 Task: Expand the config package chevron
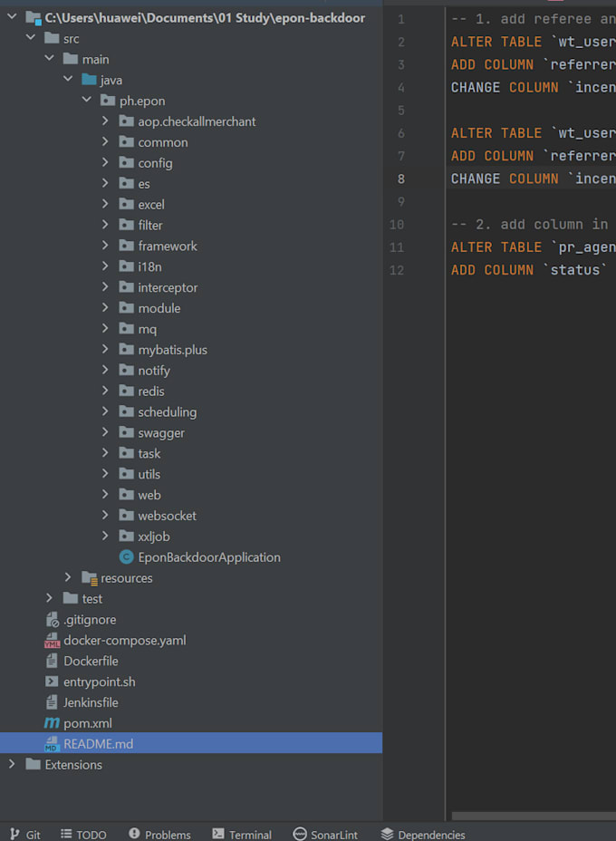pyautogui.click(x=105, y=162)
